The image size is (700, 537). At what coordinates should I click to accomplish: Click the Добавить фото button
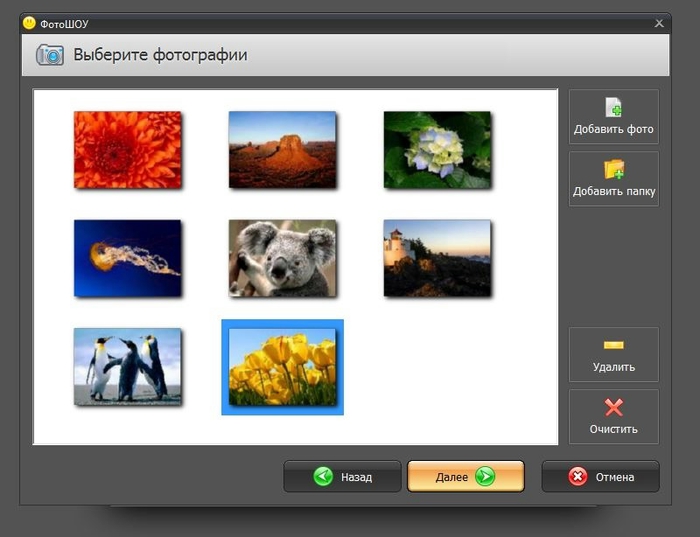(613, 117)
